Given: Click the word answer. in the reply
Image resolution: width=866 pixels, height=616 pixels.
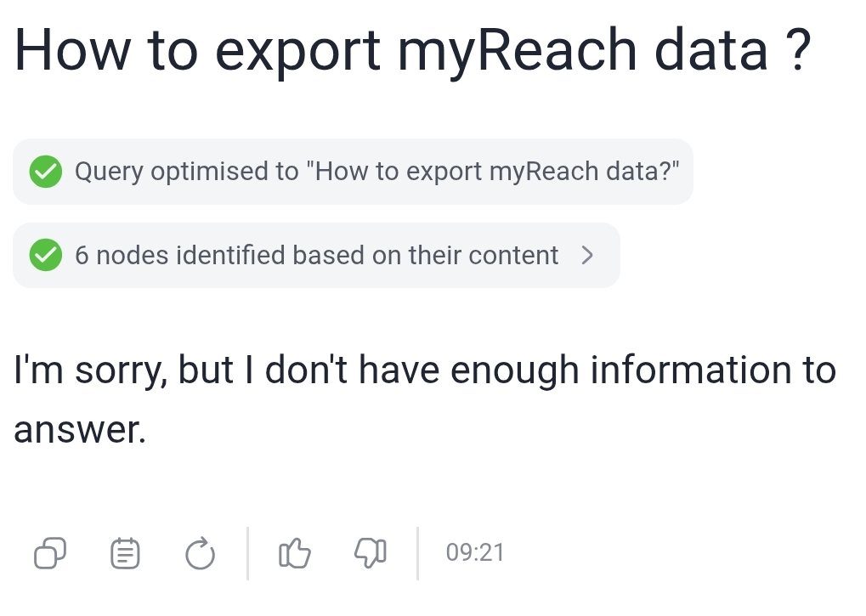Looking at the screenshot, I should pyautogui.click(x=80, y=430).
